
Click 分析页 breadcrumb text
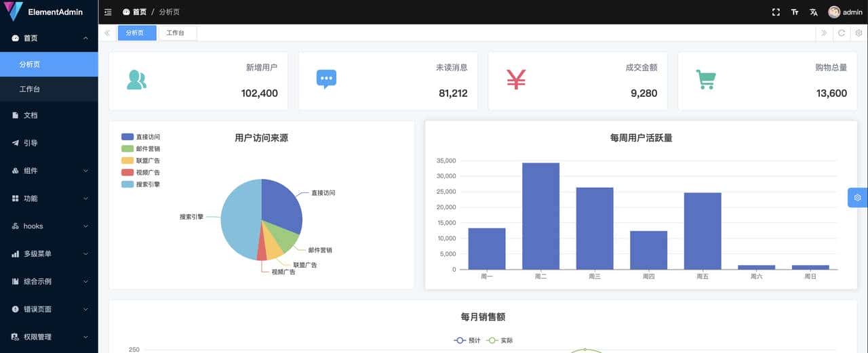click(x=170, y=12)
